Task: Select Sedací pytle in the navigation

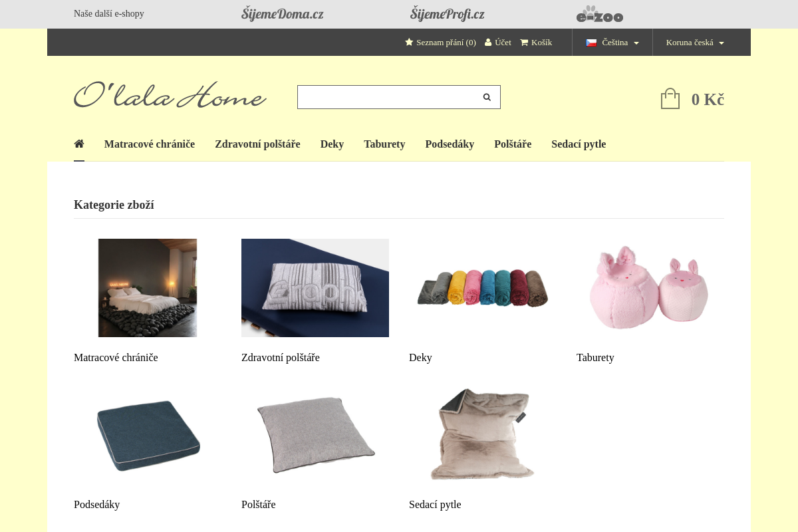Action: click(x=579, y=144)
